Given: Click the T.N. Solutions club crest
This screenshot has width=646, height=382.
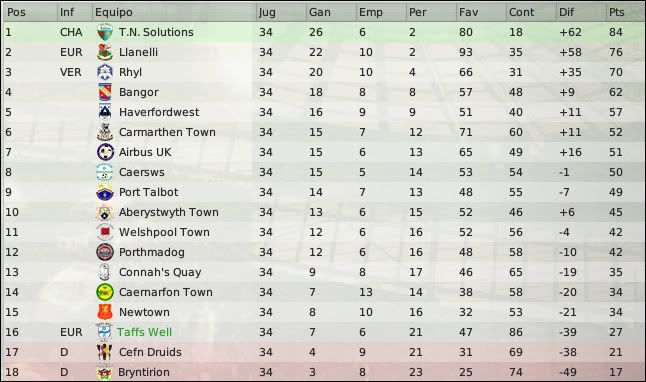Looking at the screenshot, I should [x=105, y=33].
